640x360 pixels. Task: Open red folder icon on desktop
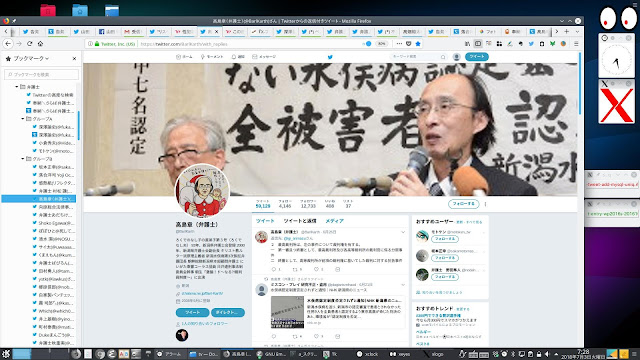point(48,10)
